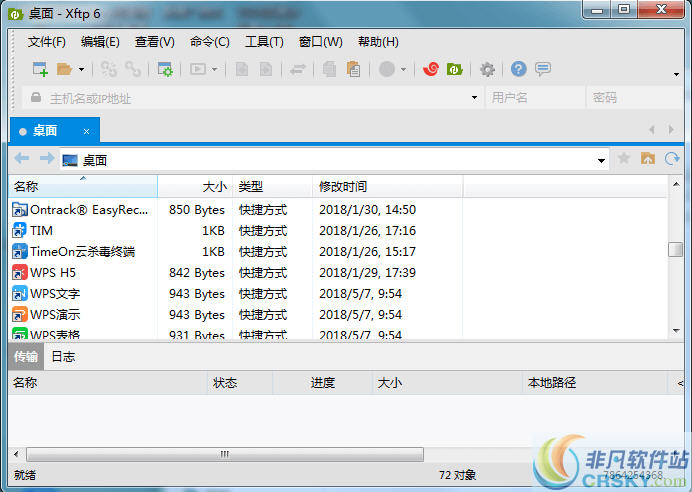Image resolution: width=692 pixels, height=492 pixels.
Task: Click the file list scroll down arrow
Action: point(676,331)
